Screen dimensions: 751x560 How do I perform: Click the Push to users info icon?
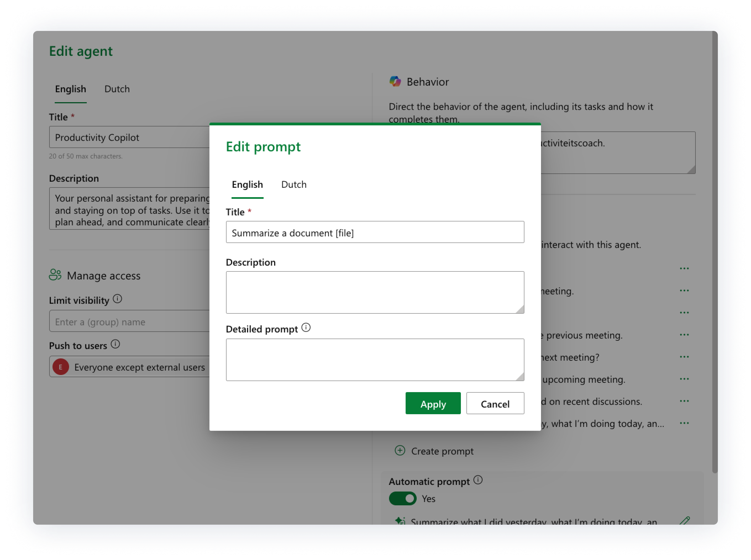click(x=115, y=344)
